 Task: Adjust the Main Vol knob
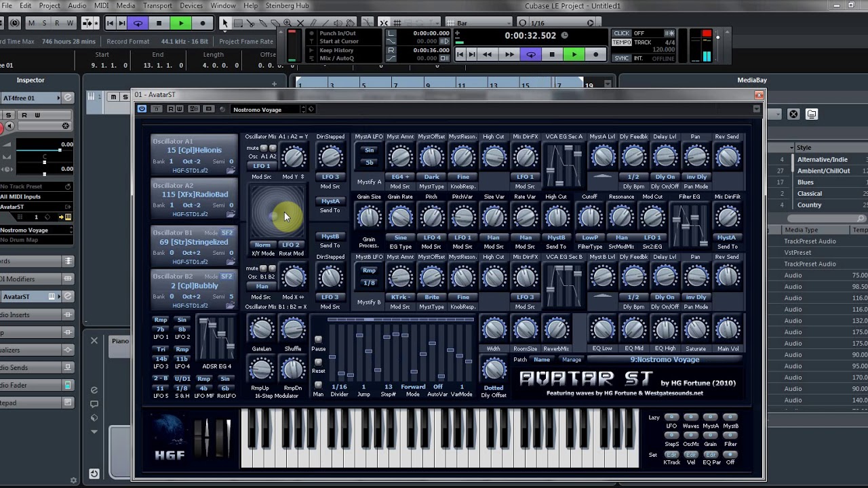click(x=728, y=329)
